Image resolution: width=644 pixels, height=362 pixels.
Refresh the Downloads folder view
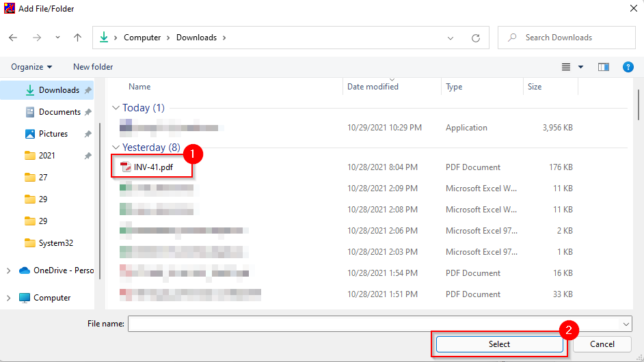pyautogui.click(x=476, y=38)
